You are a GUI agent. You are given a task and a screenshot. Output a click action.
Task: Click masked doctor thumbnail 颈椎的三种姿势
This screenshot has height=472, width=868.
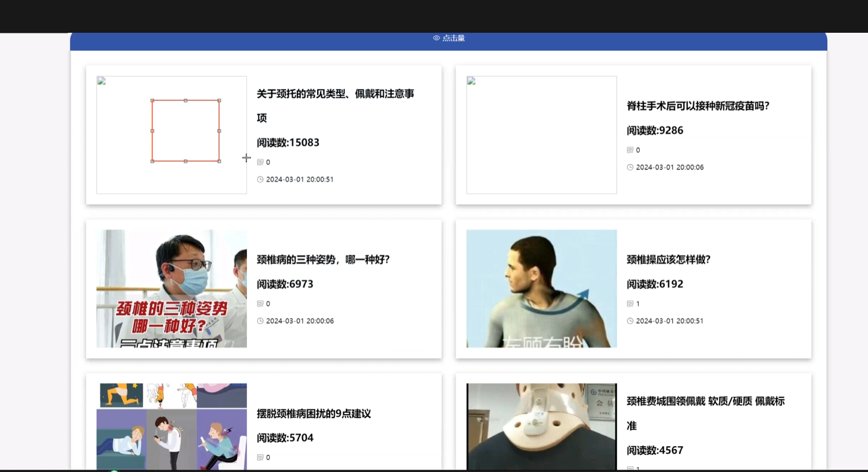click(x=172, y=289)
